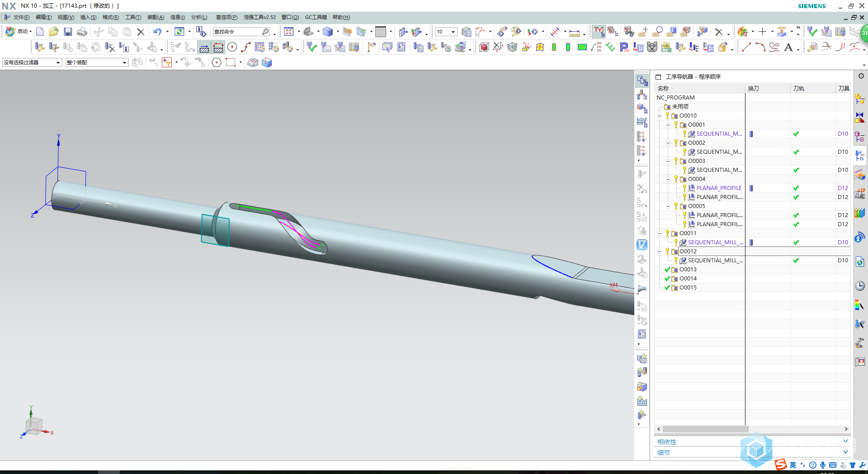Select the bear head icon in toolbar
Viewport: 868px width, 474px height.
click(652, 47)
